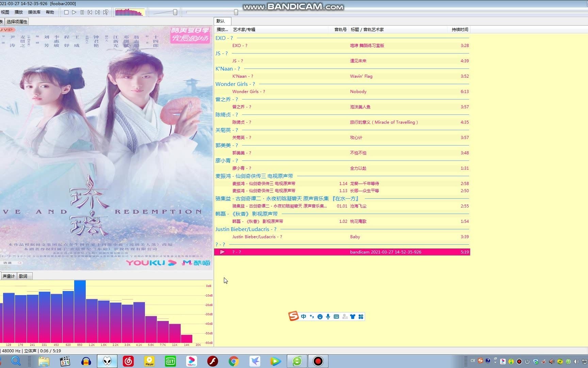Click the 播放... column header

pyautogui.click(x=223, y=30)
